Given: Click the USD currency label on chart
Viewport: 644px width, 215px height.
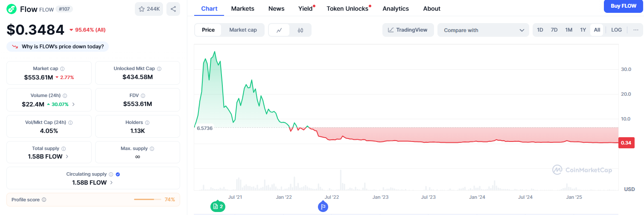Looking at the screenshot, I should click(629, 189).
